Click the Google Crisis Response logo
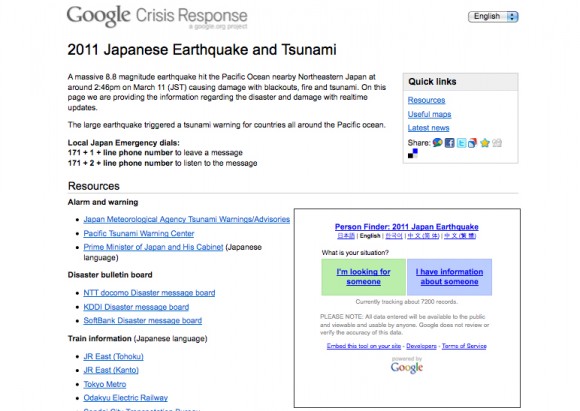Viewport: 580px width, 411px height. coord(157,17)
